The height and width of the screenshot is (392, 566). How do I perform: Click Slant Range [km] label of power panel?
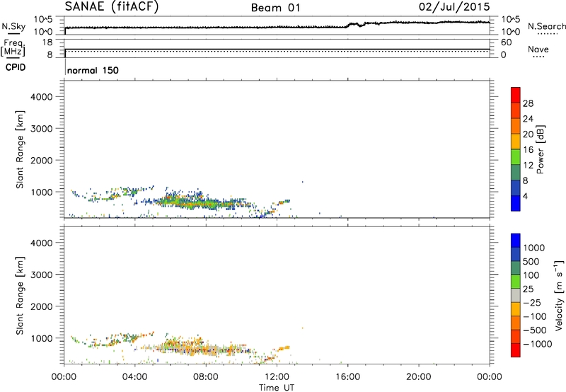20,149
